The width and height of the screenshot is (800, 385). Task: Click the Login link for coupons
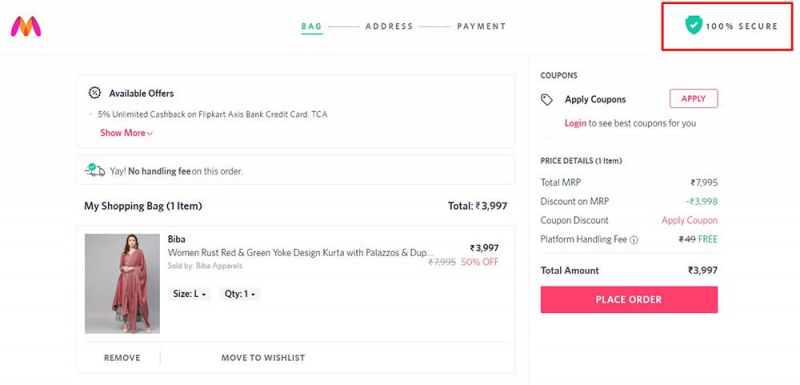point(575,123)
